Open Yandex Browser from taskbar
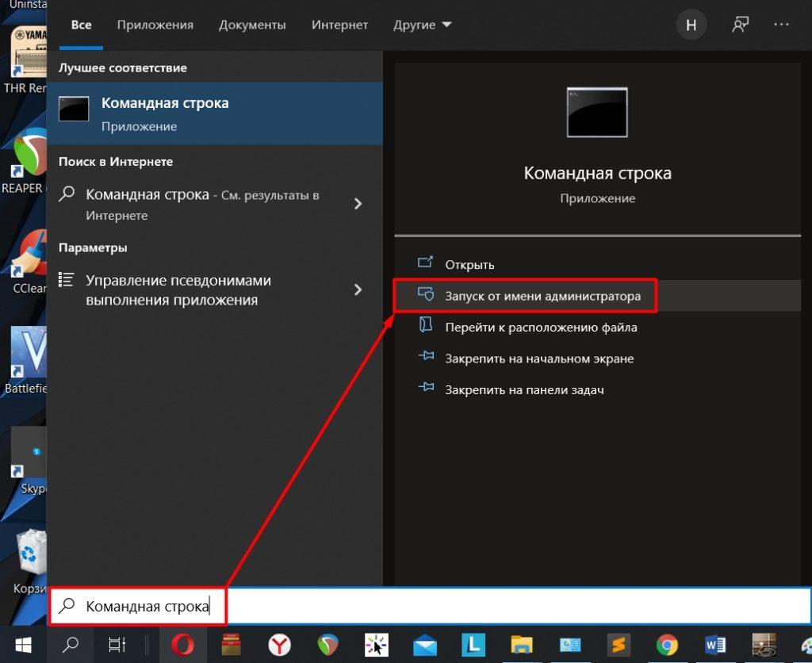The image size is (812, 663). click(x=280, y=646)
